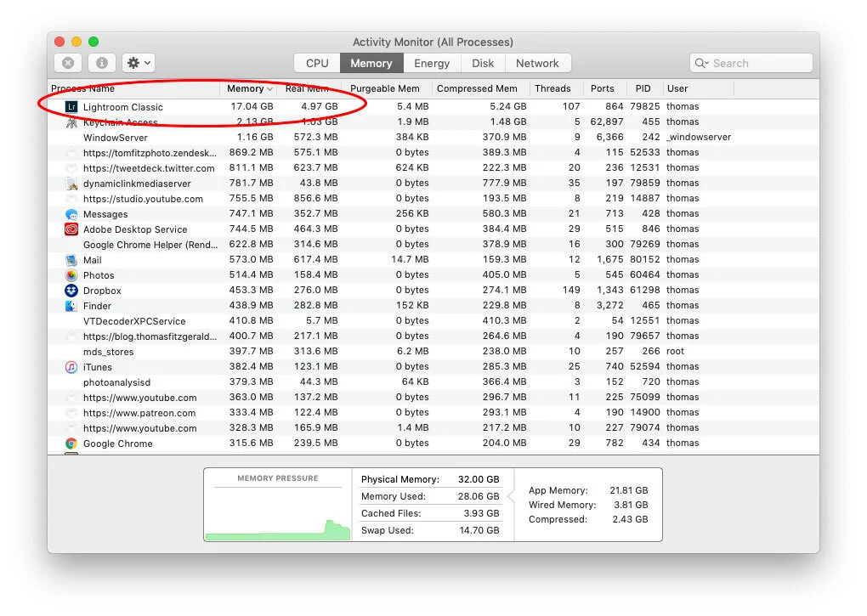867x616 pixels.
Task: Open the Energy tab
Action: [432, 63]
